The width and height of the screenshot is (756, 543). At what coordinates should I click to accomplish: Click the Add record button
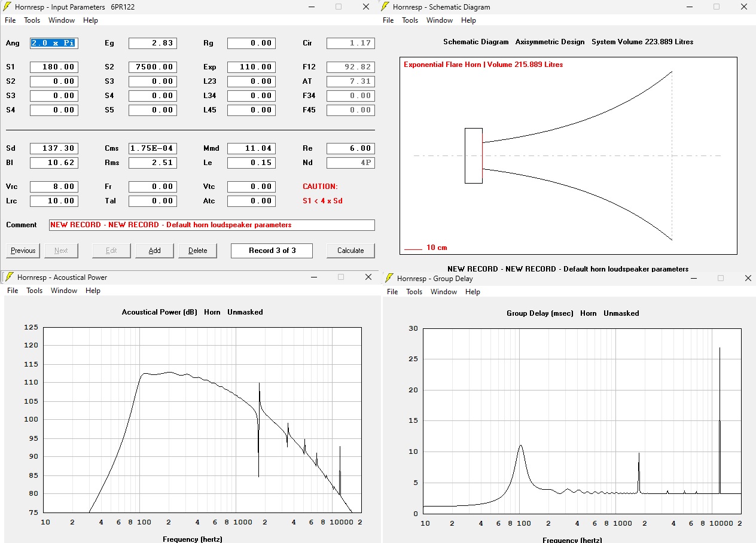(x=154, y=251)
